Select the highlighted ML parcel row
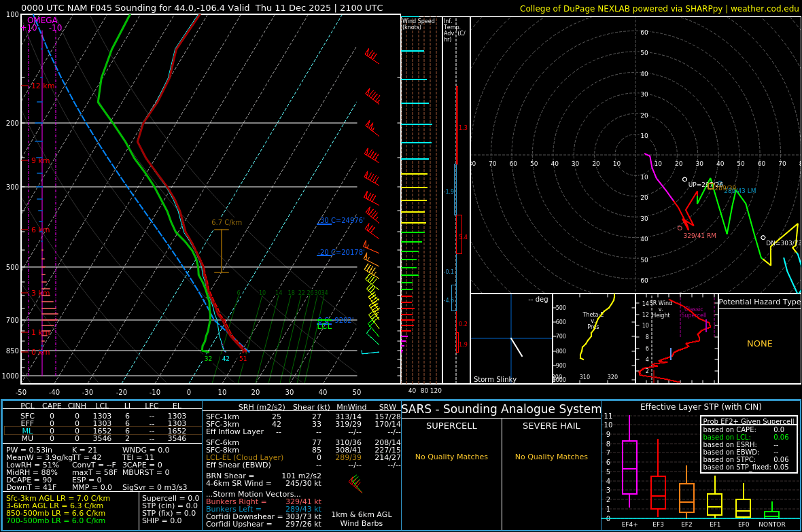 (103, 431)
